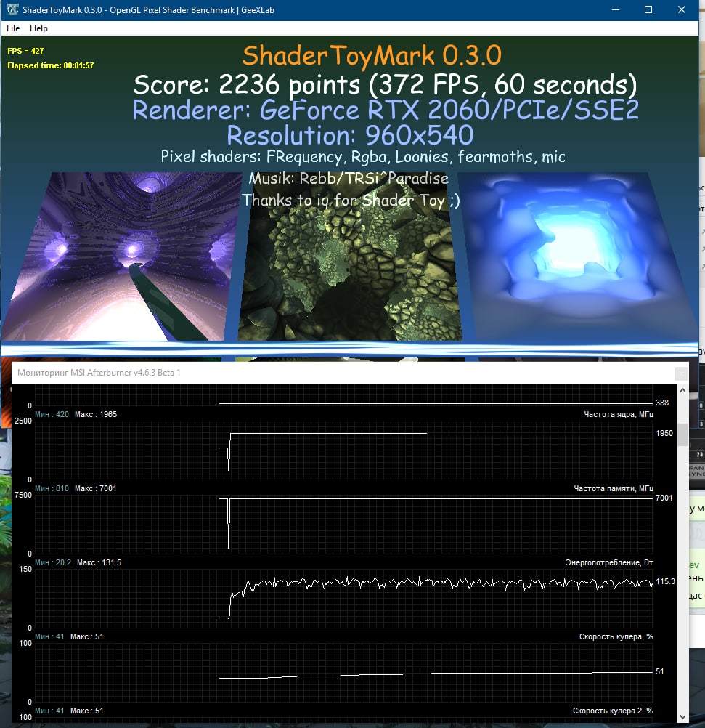Click the 'Мониторинг MSI Afterburner v4.6.3 Beta 1' title

coord(99,373)
